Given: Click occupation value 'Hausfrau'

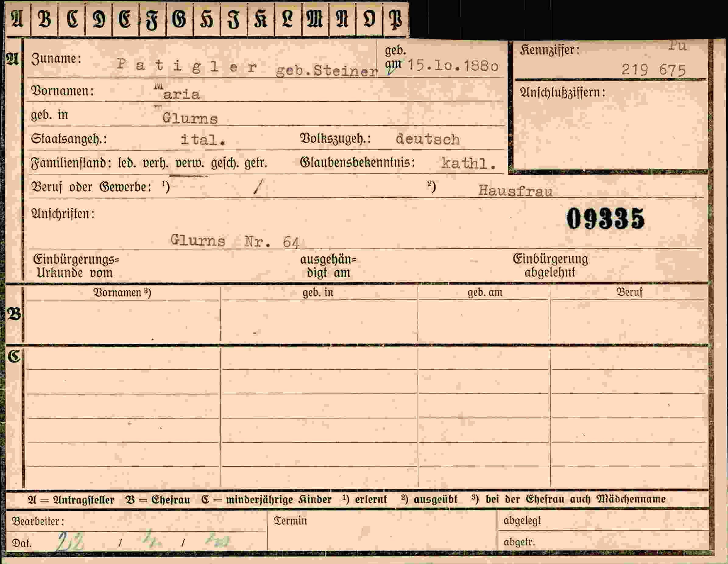Looking at the screenshot, I should coord(515,191).
